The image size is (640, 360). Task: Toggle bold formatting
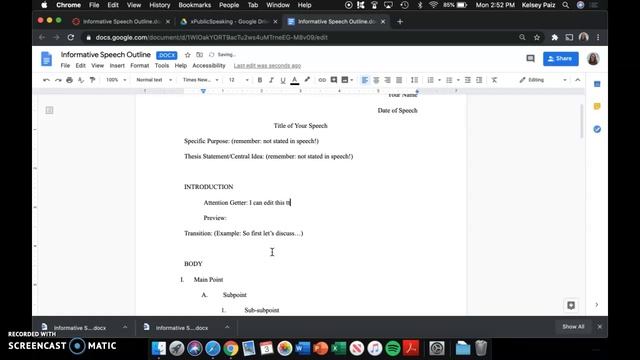260,80
